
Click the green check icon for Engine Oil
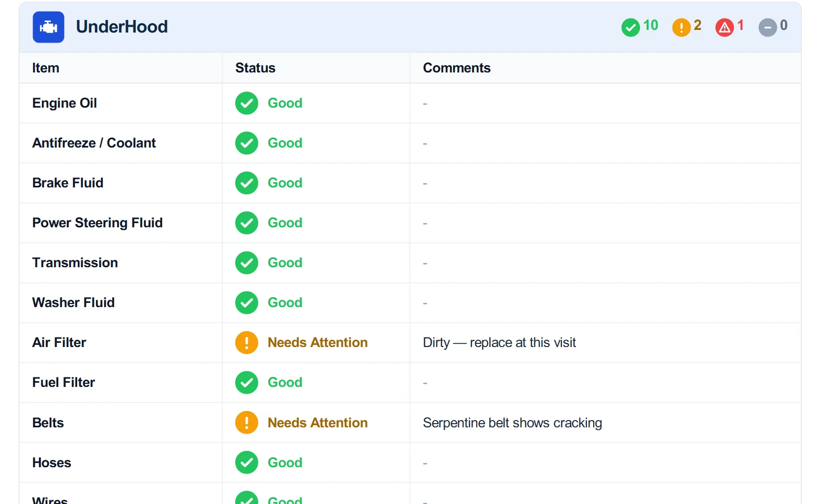(247, 103)
